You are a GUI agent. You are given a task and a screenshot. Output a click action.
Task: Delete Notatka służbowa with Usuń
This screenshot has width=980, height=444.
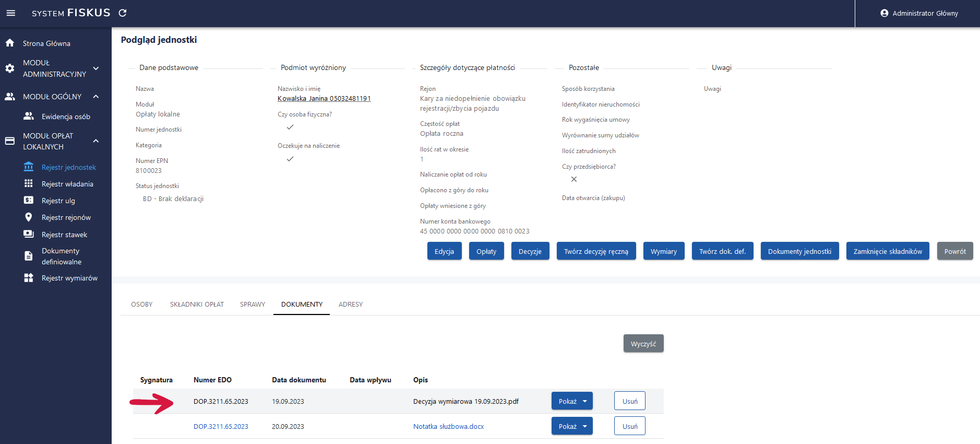629,426
